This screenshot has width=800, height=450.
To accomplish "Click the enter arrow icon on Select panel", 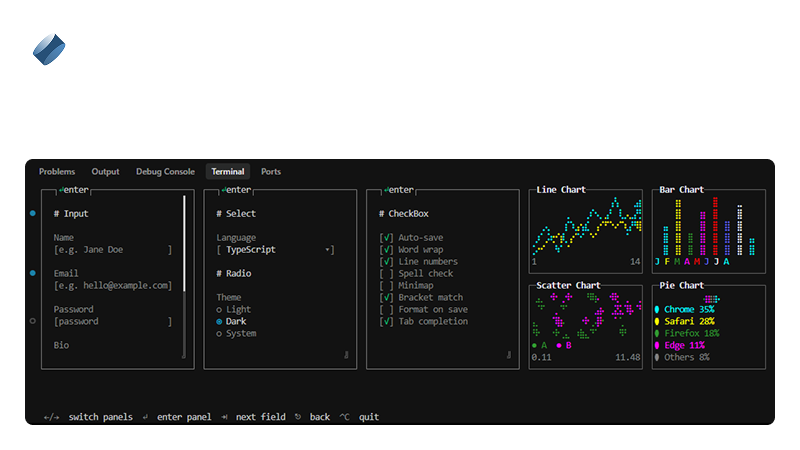I will (x=225, y=189).
